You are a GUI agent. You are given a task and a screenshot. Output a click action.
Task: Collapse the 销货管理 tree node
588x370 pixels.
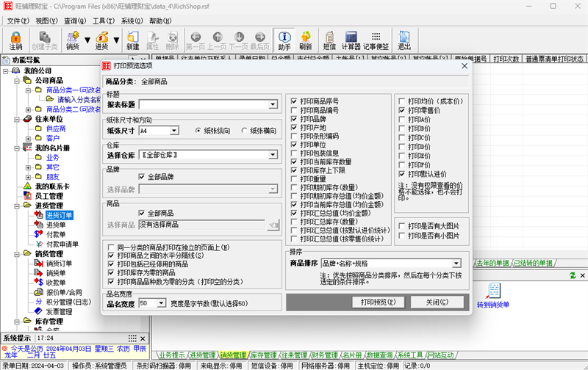(17, 254)
